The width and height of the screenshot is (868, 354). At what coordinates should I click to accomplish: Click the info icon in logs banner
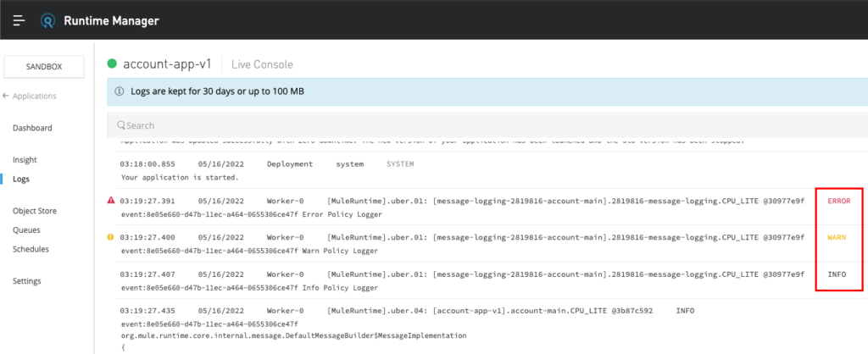120,91
